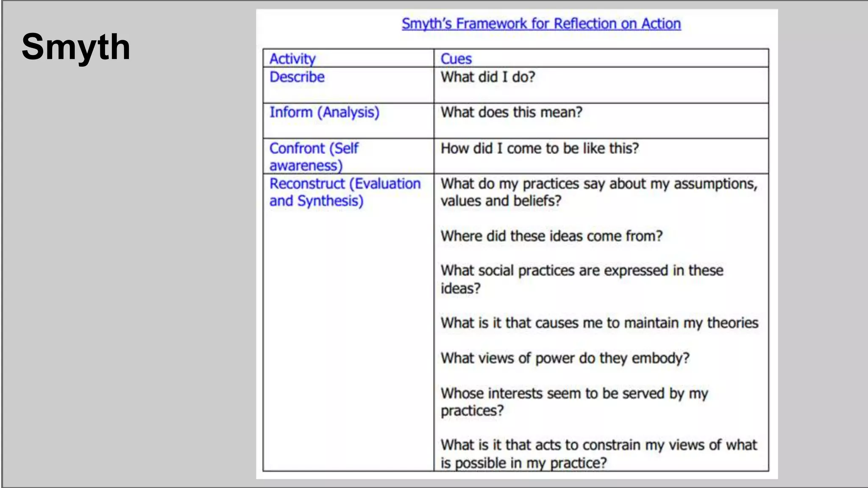Click 'What views of power do they embody?'
Image resolution: width=868 pixels, height=488 pixels.
[565, 358]
